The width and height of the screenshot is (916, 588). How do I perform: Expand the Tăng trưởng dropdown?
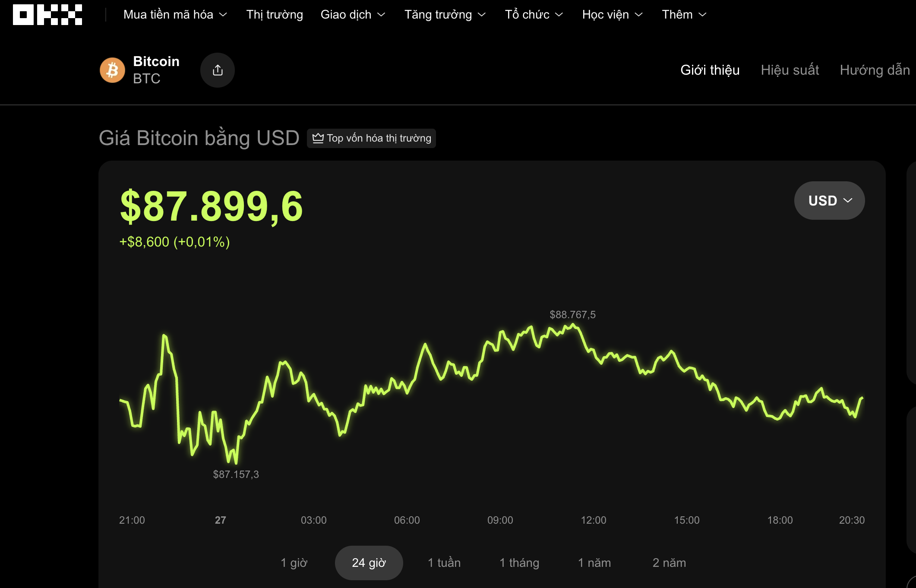pyautogui.click(x=445, y=14)
